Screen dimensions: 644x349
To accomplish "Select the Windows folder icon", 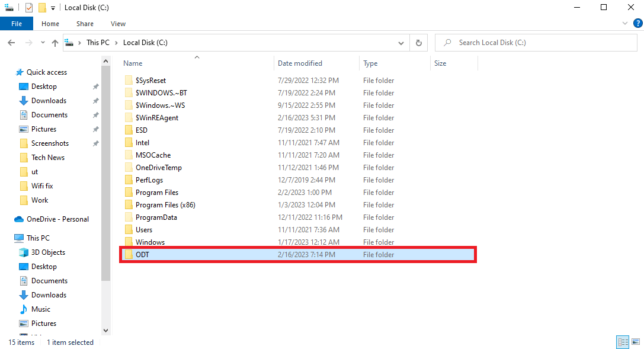I will click(x=129, y=242).
